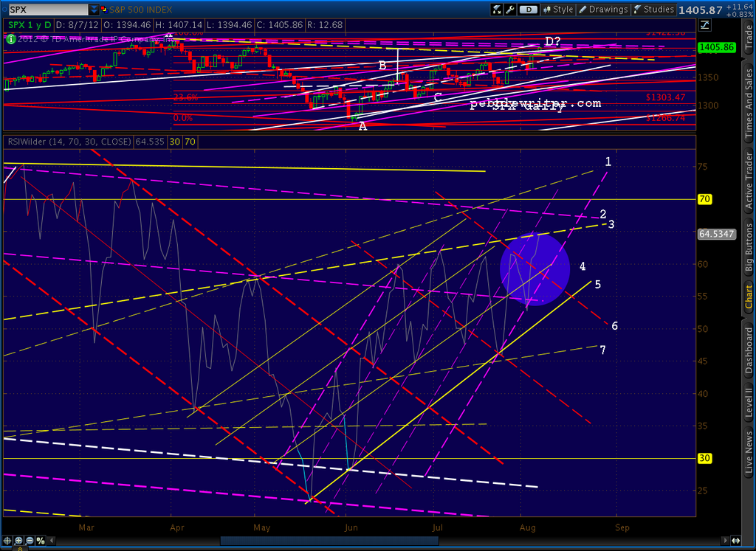Click the SPX symbol input field
756x551 pixels.
coord(49,10)
